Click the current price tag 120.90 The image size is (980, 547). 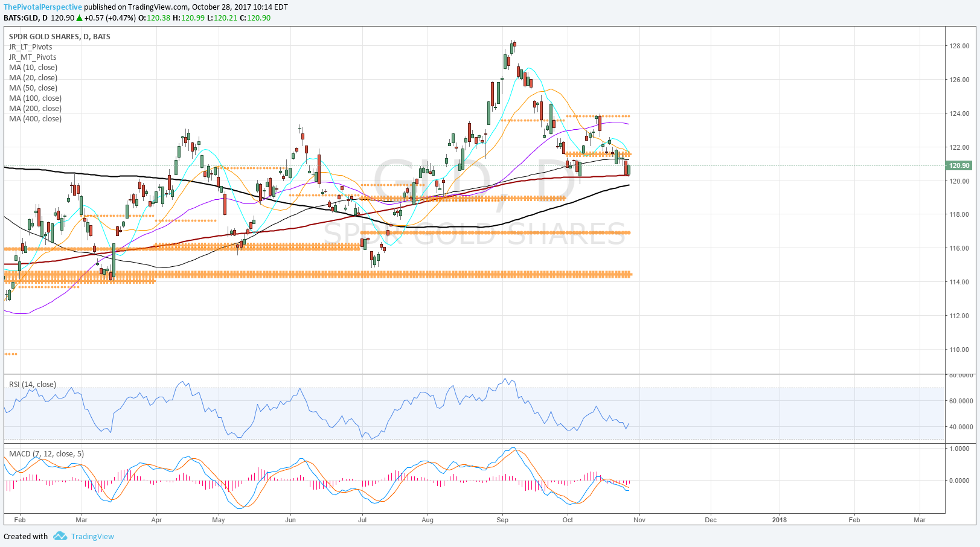coord(959,165)
